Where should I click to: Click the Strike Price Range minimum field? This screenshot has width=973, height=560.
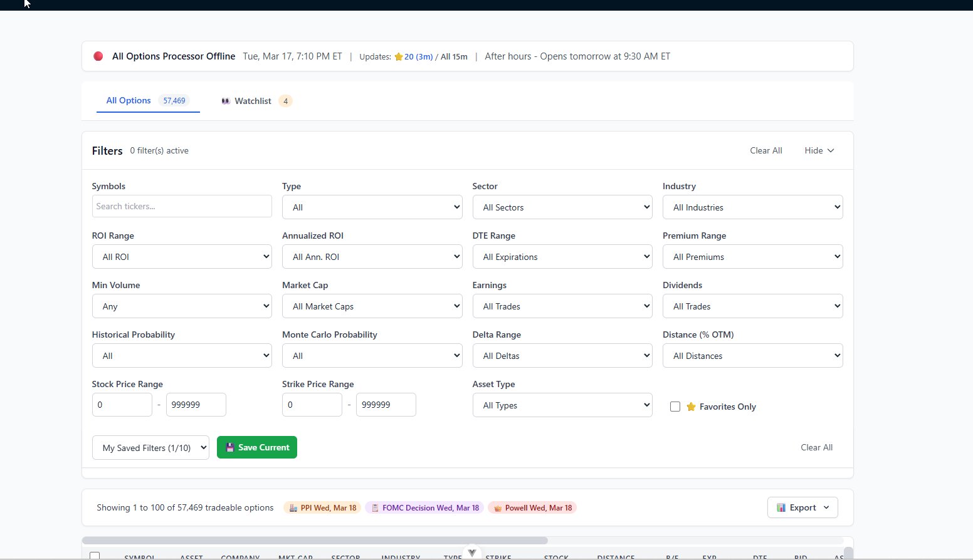312,405
